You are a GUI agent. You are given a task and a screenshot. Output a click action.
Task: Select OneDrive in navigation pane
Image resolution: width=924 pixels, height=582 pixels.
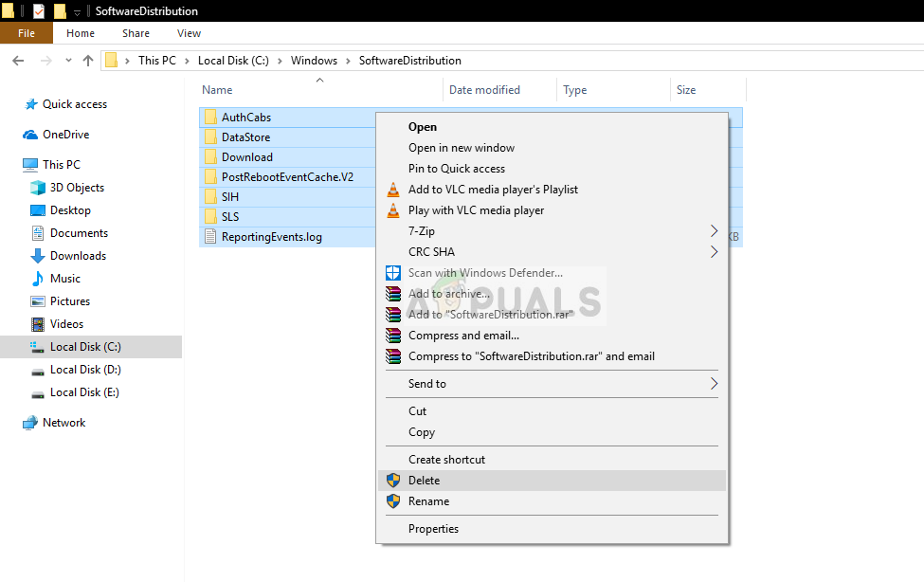[x=66, y=135]
